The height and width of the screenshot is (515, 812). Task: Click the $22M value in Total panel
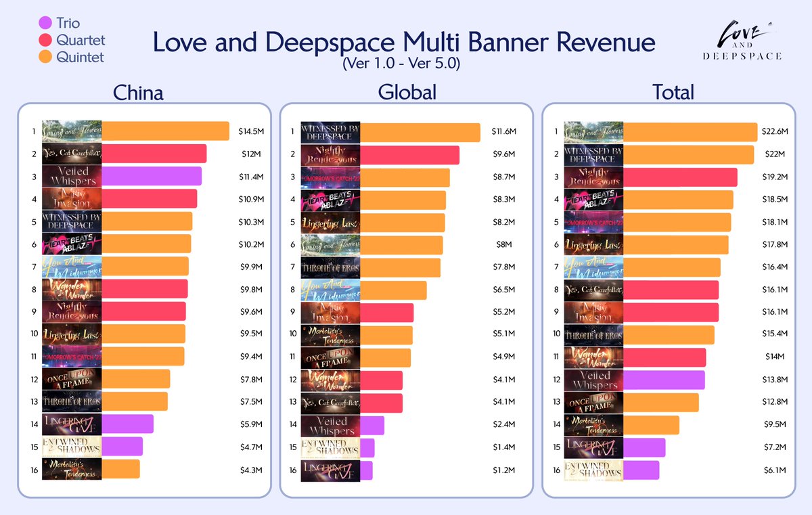pyautogui.click(x=776, y=155)
